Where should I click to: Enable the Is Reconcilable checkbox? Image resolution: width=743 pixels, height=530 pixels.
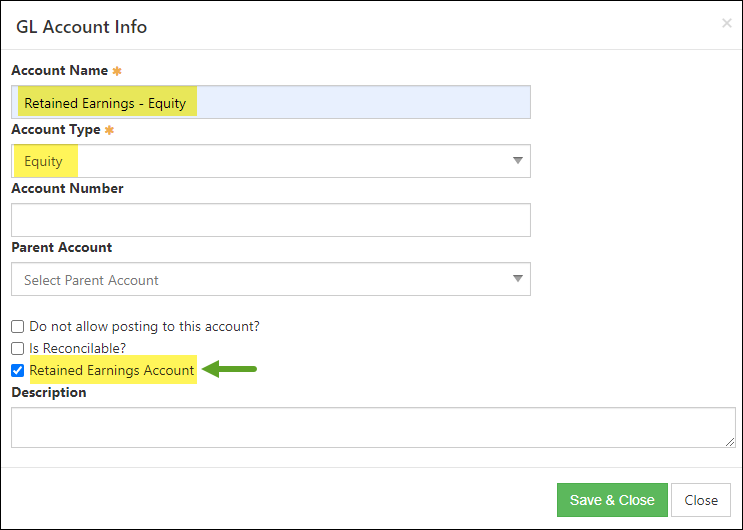coord(18,348)
